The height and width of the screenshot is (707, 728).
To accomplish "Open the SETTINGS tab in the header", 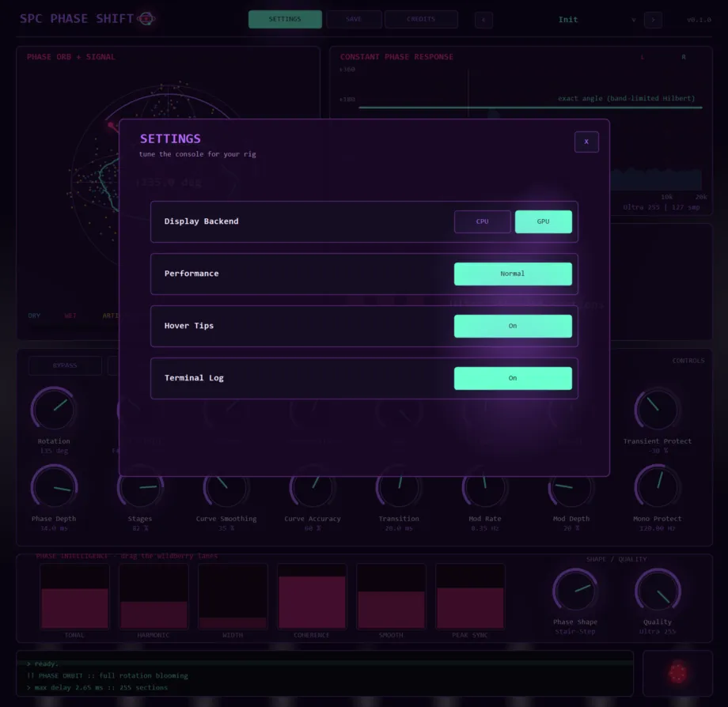I will (285, 19).
